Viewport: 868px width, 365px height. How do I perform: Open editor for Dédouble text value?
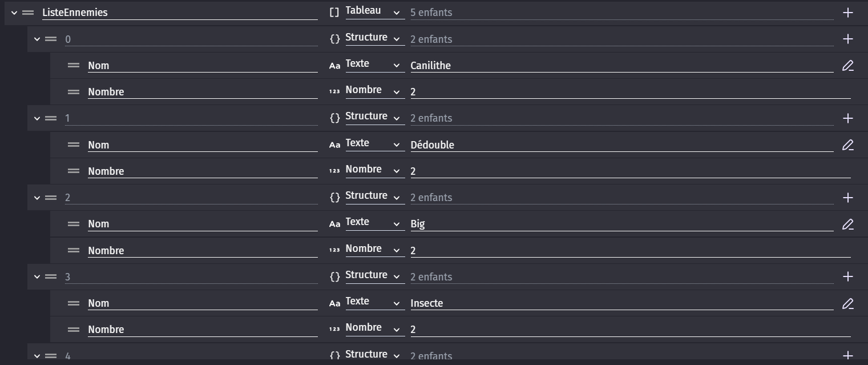[x=847, y=145]
